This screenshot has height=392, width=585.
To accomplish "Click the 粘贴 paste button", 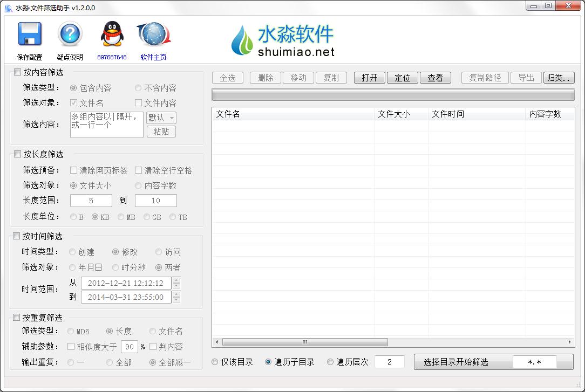I will 161,132.
